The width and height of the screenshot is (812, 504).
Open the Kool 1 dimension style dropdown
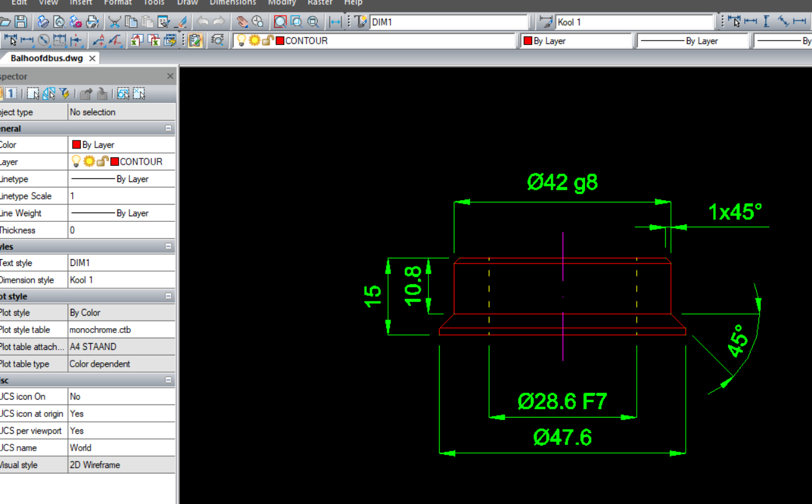635,22
